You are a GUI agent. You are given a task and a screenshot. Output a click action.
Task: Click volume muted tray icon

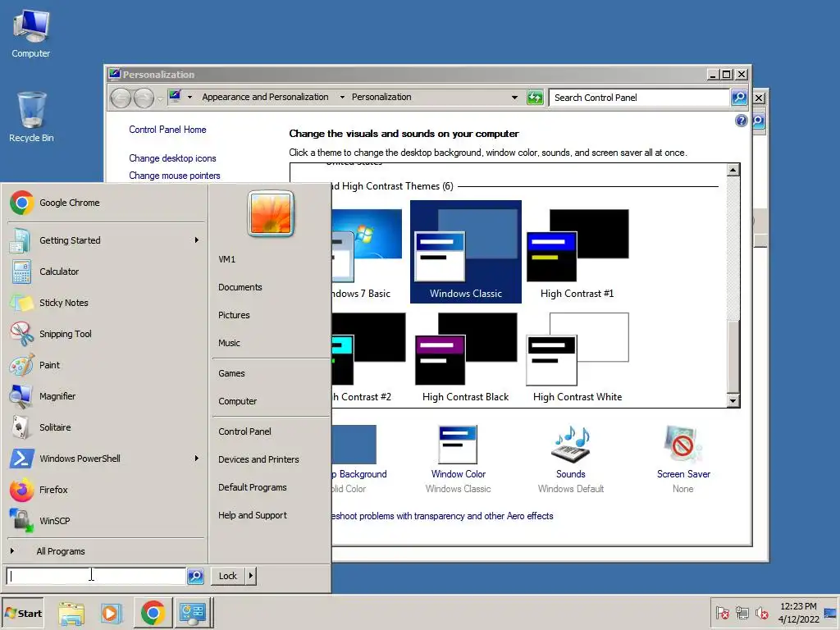pos(761,613)
